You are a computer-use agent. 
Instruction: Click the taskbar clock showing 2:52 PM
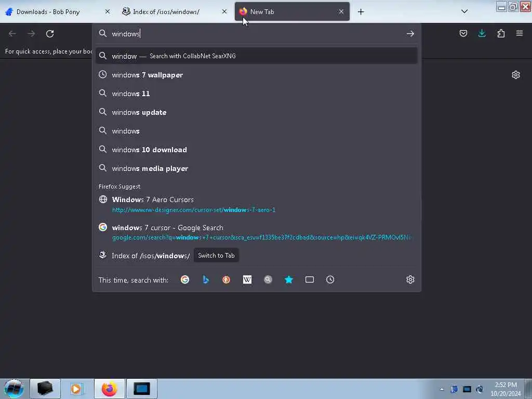pos(506,389)
